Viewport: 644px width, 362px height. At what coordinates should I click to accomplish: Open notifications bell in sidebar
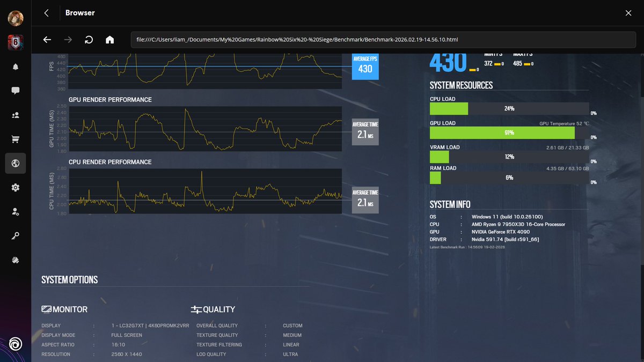tap(15, 67)
